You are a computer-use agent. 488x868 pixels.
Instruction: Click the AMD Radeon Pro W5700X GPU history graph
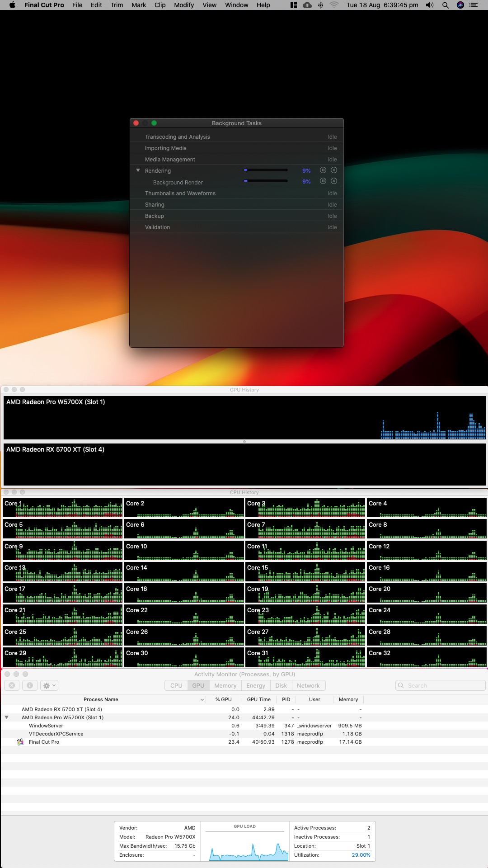244,418
